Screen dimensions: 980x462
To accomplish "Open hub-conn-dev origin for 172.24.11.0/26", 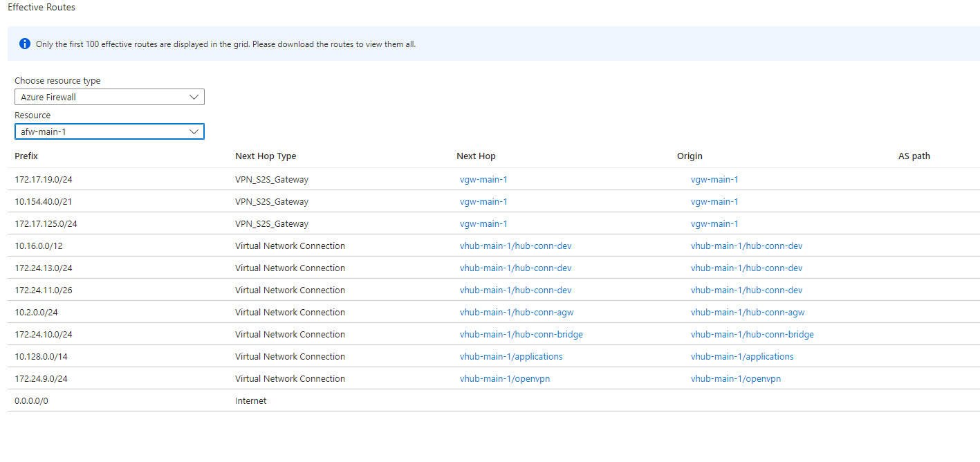I will 746,290.
